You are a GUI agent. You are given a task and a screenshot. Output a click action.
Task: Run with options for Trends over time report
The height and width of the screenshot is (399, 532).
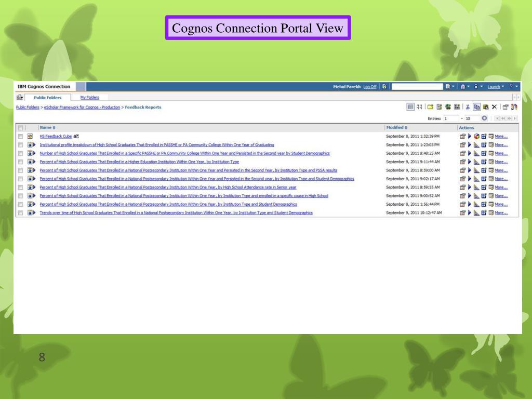pyautogui.click(x=470, y=212)
